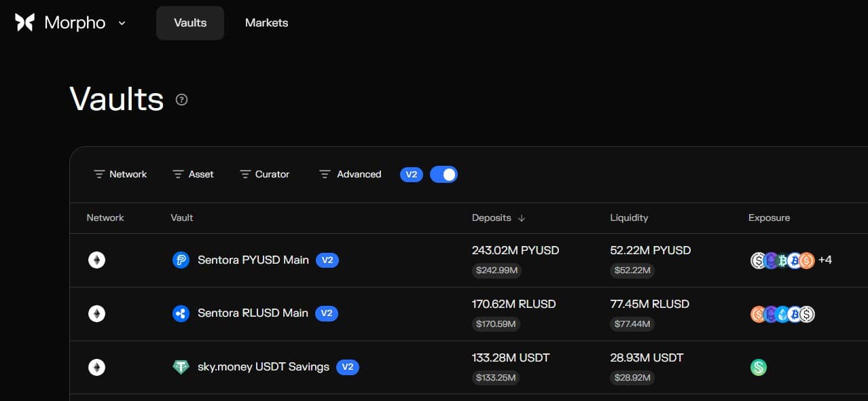868x401 pixels.
Task: Switch to the Vaults tab
Action: [x=190, y=23]
